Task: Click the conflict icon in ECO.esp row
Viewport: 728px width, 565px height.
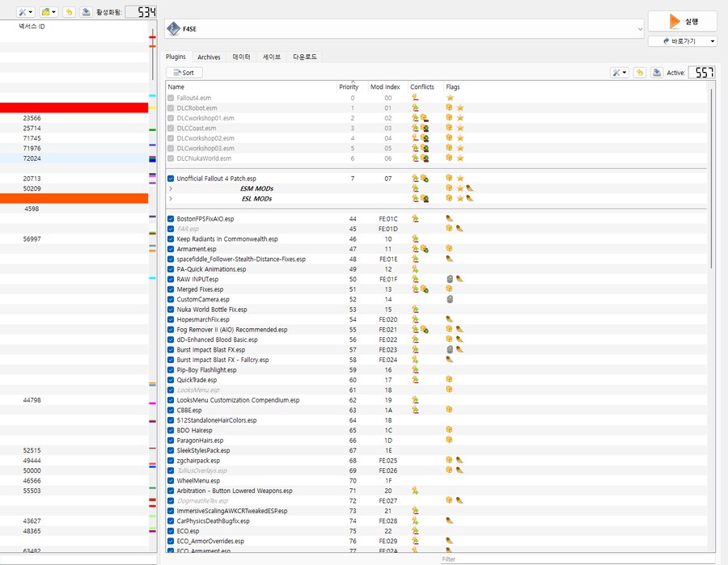Action: point(415,531)
